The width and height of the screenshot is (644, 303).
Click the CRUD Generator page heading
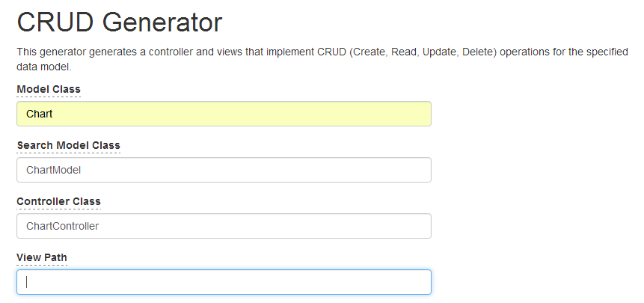point(120,22)
